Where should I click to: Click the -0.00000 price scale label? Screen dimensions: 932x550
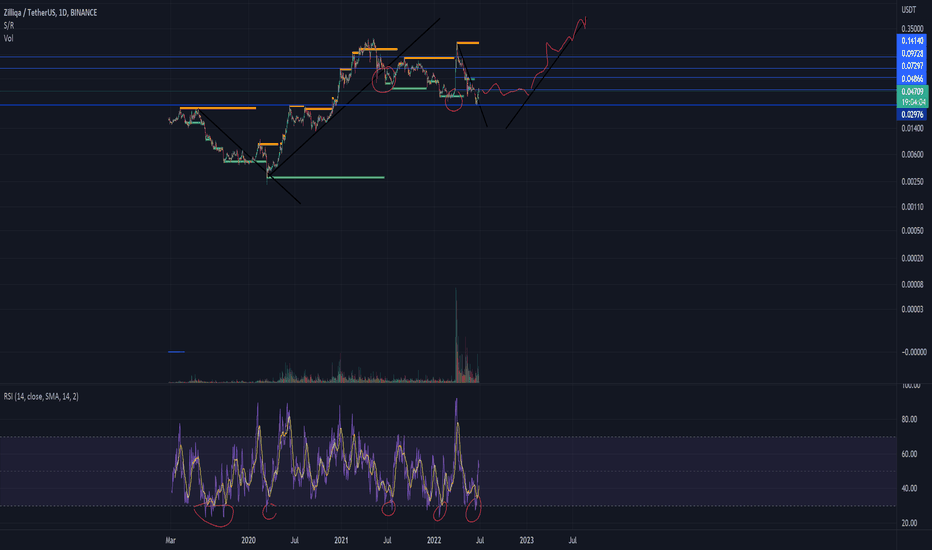point(914,352)
